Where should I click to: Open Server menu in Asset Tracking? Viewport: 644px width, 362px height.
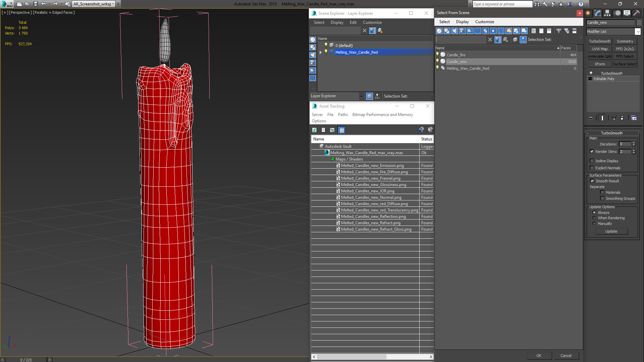point(317,115)
